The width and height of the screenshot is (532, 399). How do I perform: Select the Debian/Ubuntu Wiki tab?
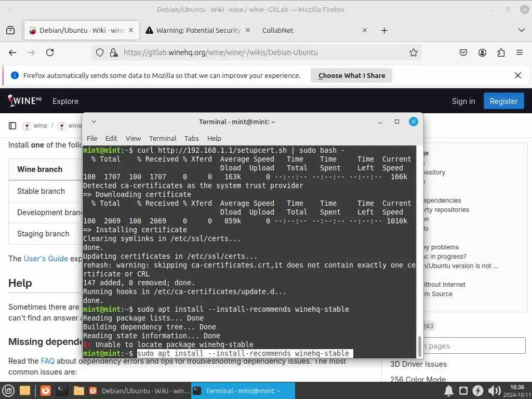coord(82,30)
